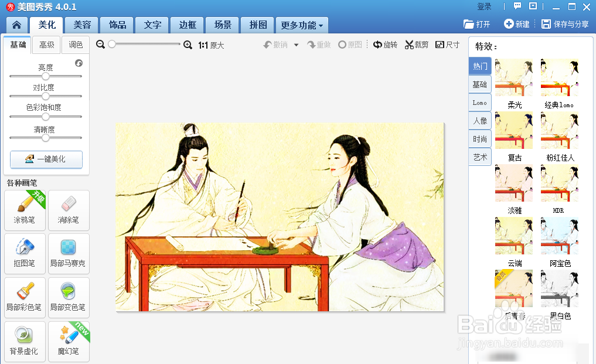Select the 抠图笔 cutout pen tool
Image resolution: width=596 pixels, height=364 pixels.
[25, 254]
